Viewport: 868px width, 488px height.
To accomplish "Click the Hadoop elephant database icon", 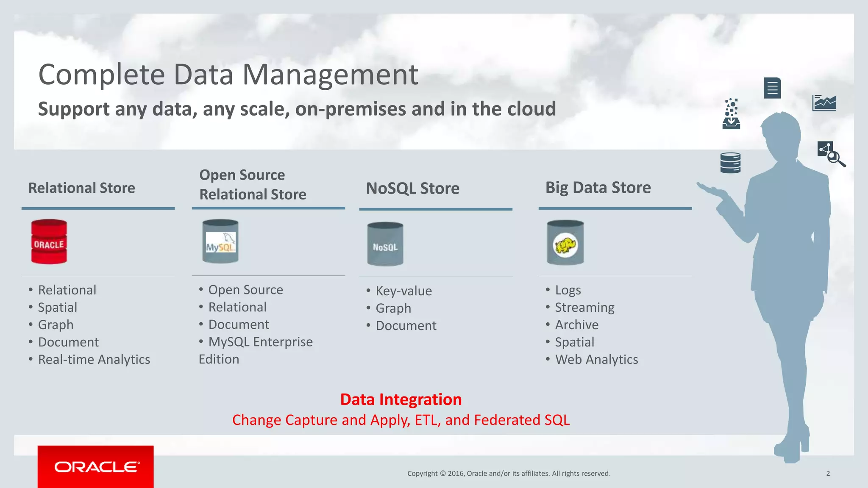I will [565, 243].
